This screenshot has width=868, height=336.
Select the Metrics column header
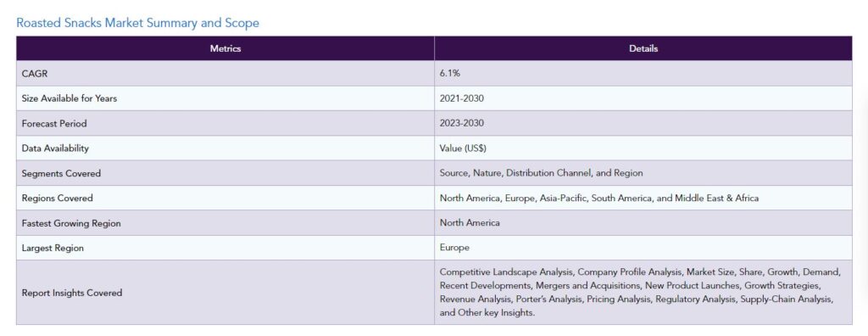pyautogui.click(x=225, y=48)
